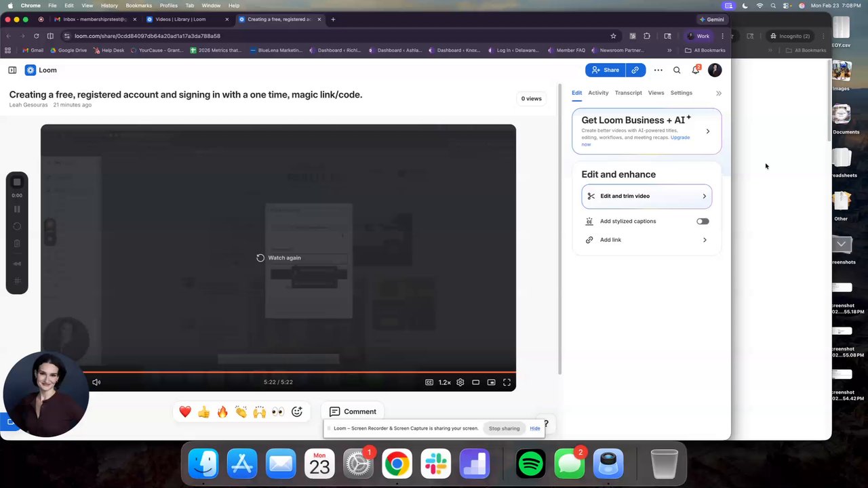
Task: Open Slack from the Dock
Action: 435,464
